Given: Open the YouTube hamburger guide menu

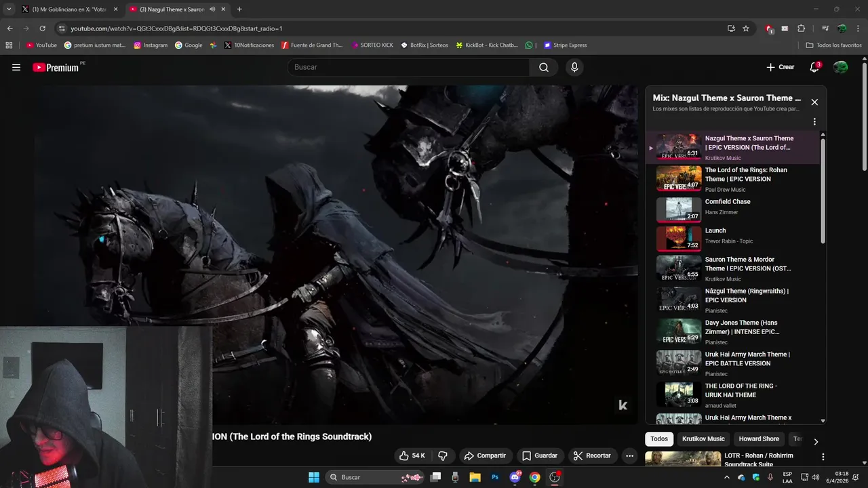Looking at the screenshot, I should tap(16, 67).
